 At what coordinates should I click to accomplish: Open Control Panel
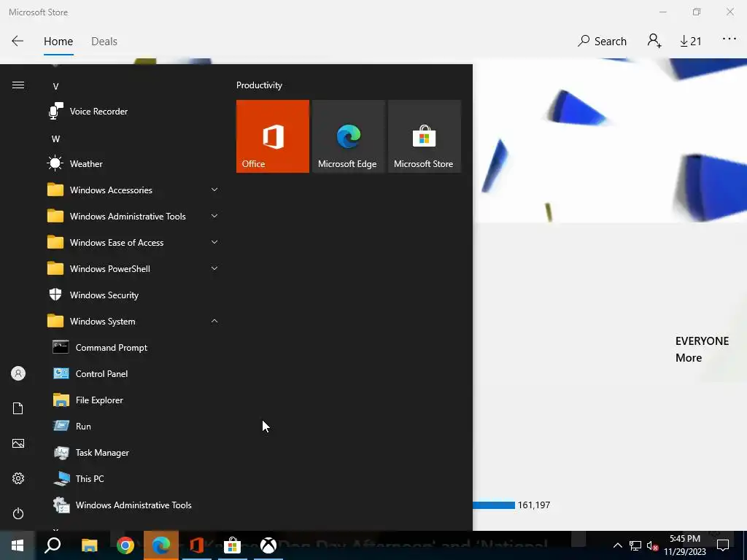133,374
